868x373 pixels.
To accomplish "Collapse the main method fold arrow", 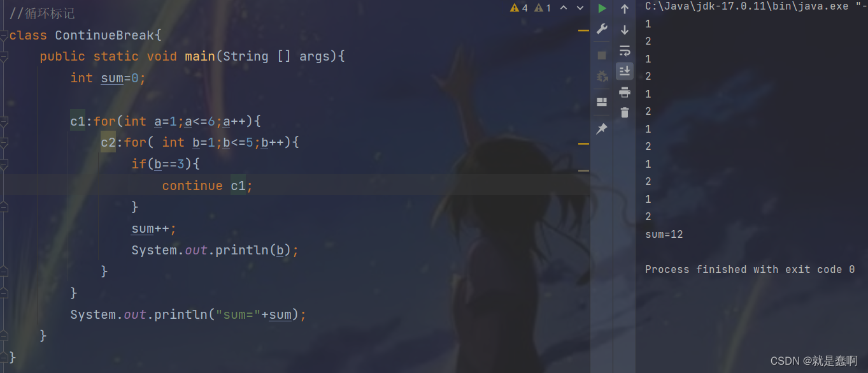I will (3, 56).
